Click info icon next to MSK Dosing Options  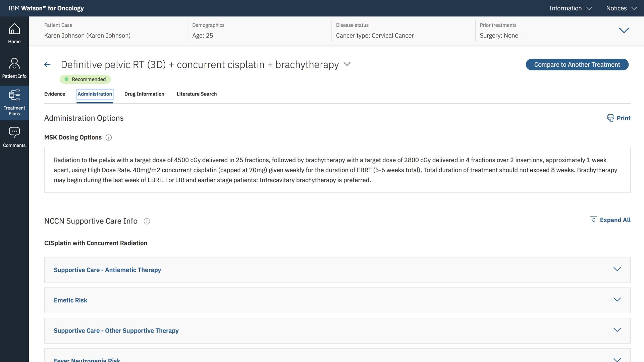point(109,138)
